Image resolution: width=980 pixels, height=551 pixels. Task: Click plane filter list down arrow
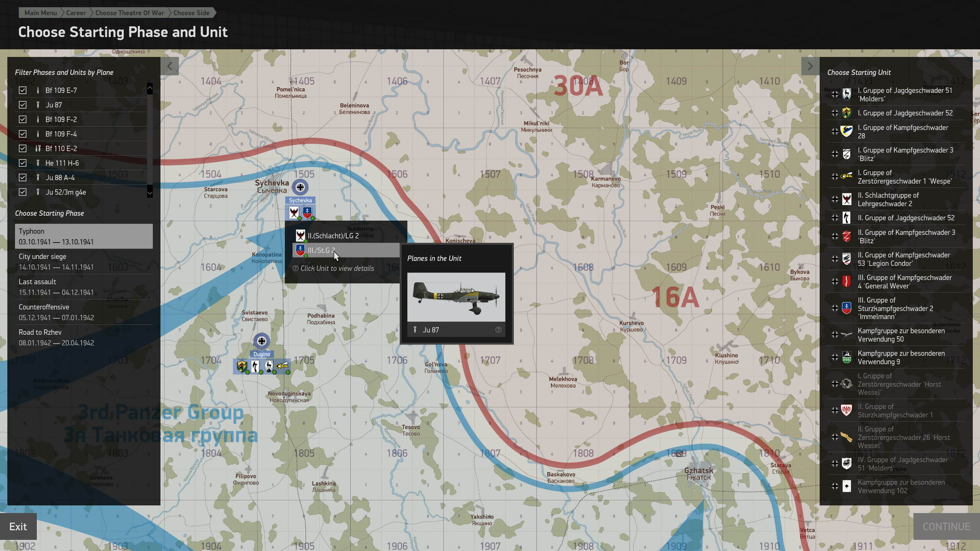[x=150, y=192]
